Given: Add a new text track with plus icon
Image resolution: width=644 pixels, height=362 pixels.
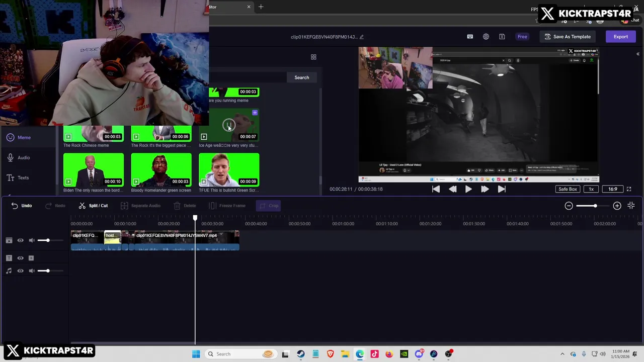Looking at the screenshot, I should (31, 258).
